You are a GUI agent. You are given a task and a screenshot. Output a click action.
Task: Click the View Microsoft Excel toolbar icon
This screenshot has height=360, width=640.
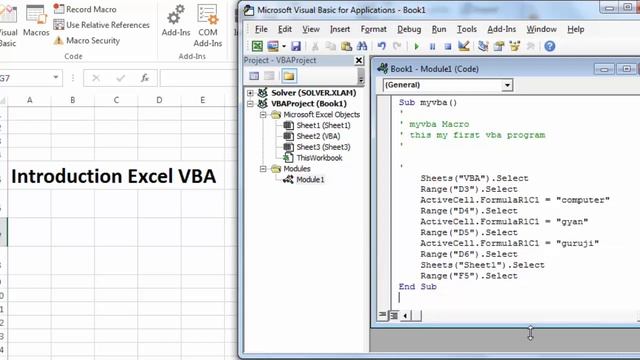click(257, 46)
